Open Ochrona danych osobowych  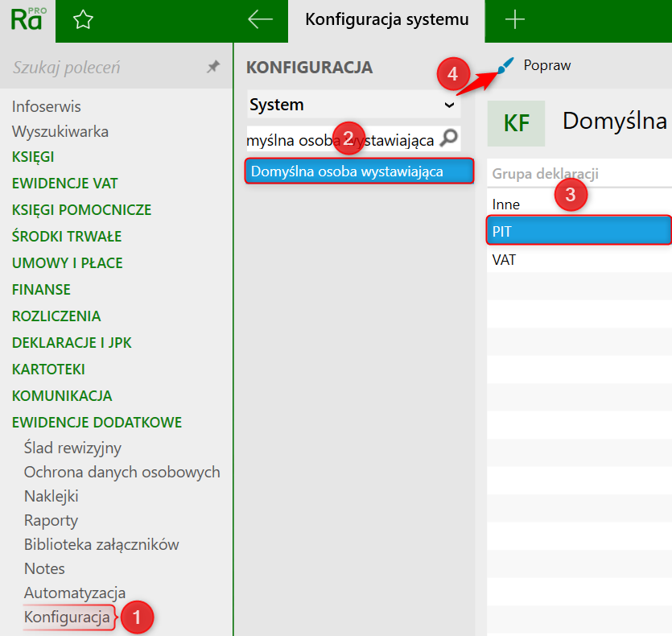(122, 472)
